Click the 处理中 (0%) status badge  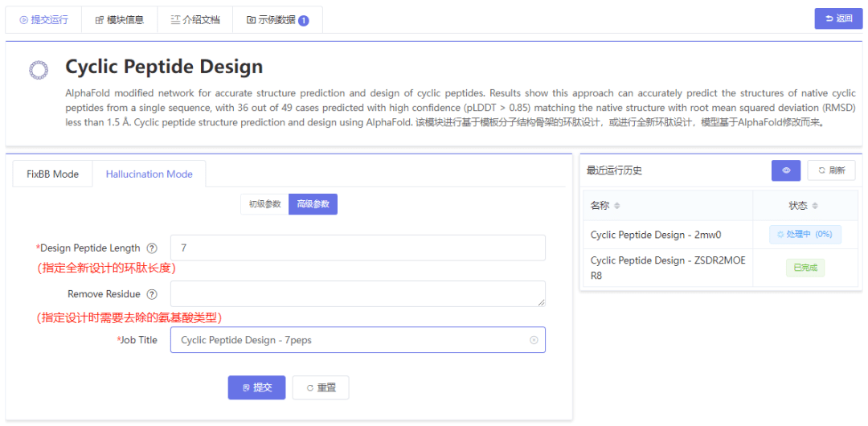pos(805,235)
